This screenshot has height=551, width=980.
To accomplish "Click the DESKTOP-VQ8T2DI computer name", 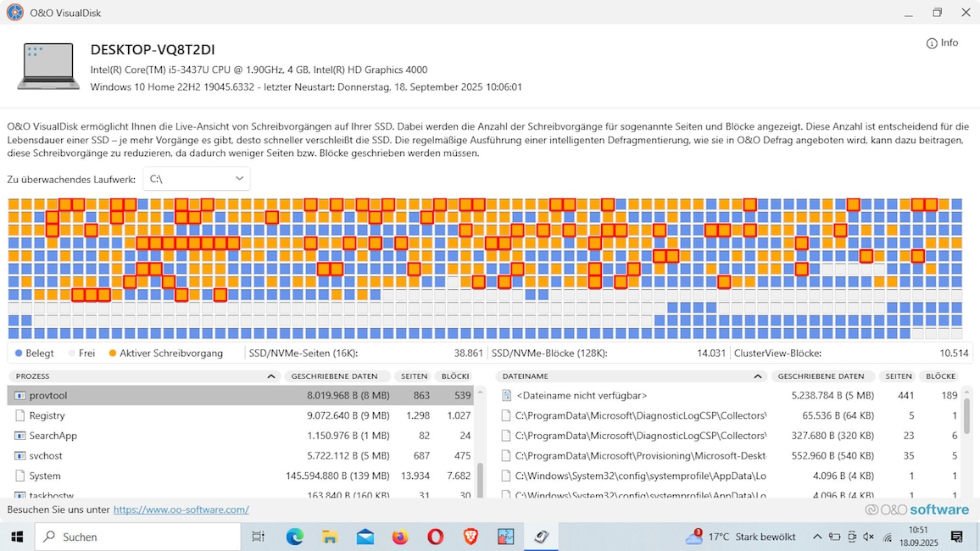I will (x=153, y=49).
